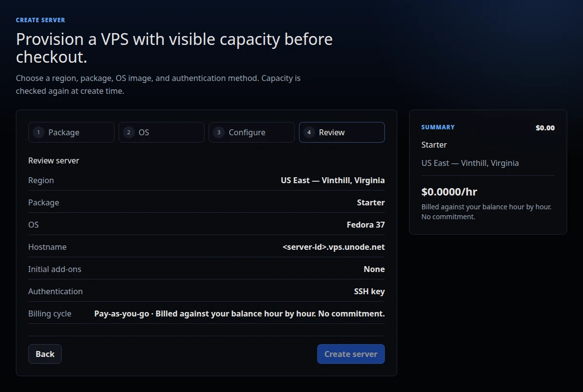Click the CREATE SERVER page label

(41, 20)
